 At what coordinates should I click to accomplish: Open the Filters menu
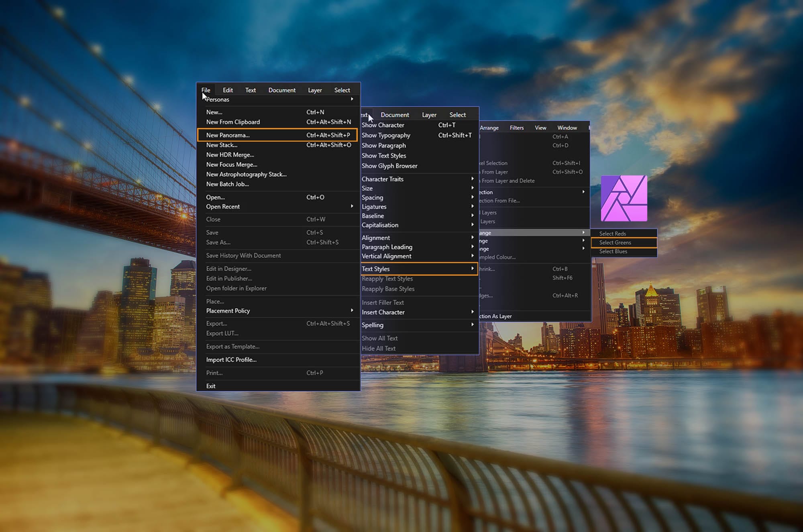[516, 127]
